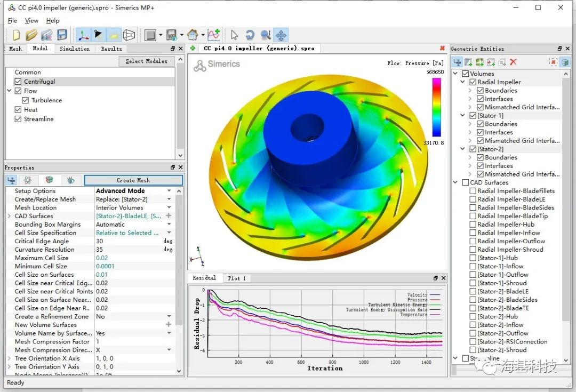Click the green plus add-view icon
Image resolution: width=576 pixels, height=392 pixels.
pos(193,48)
